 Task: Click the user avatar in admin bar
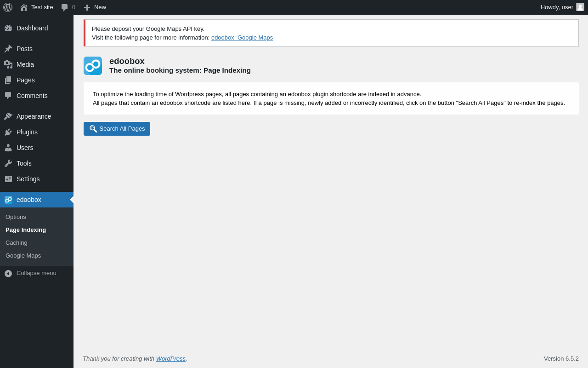[x=580, y=7]
